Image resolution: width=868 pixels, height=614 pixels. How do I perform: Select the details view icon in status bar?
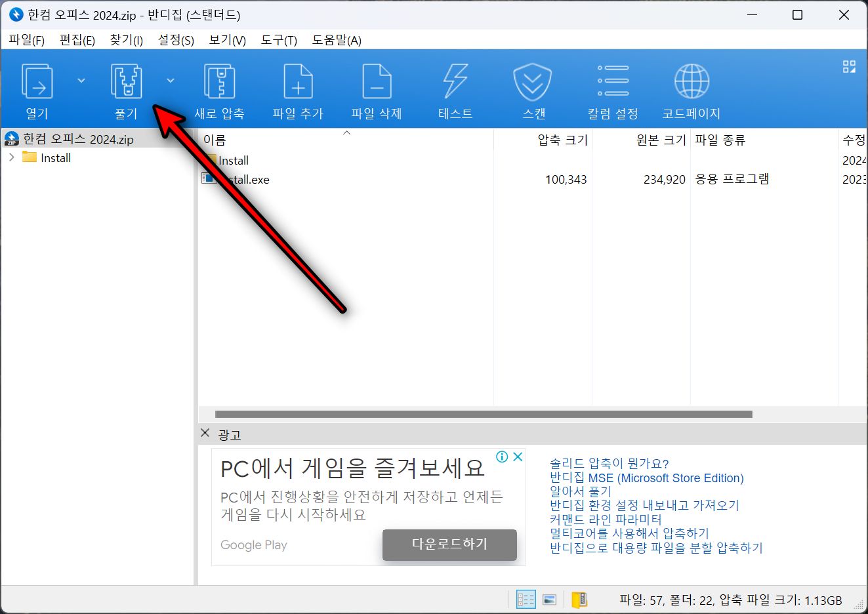[526, 600]
